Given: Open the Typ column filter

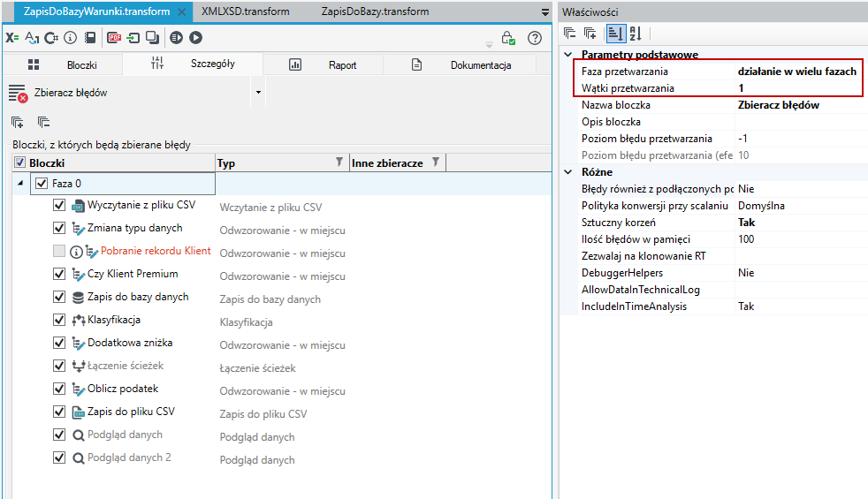Looking at the screenshot, I should [x=339, y=163].
